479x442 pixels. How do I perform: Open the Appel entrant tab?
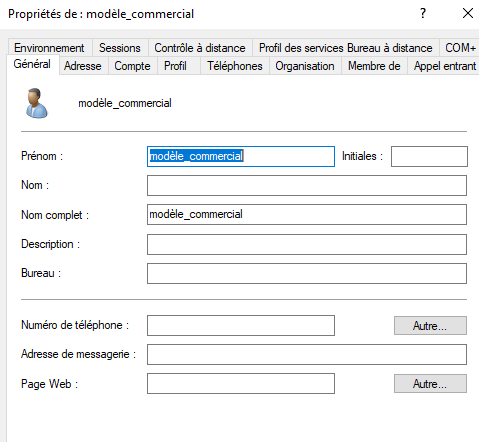point(445,66)
